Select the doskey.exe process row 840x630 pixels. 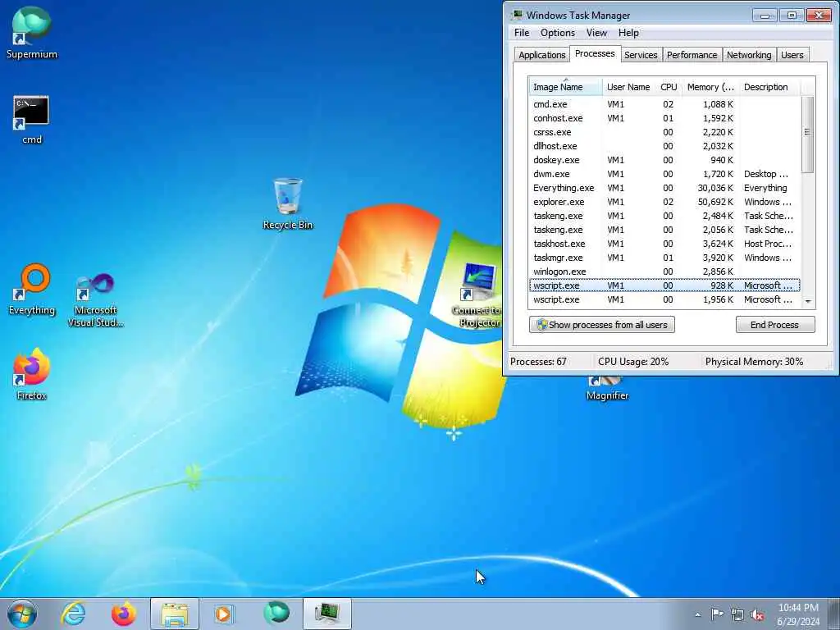point(664,160)
